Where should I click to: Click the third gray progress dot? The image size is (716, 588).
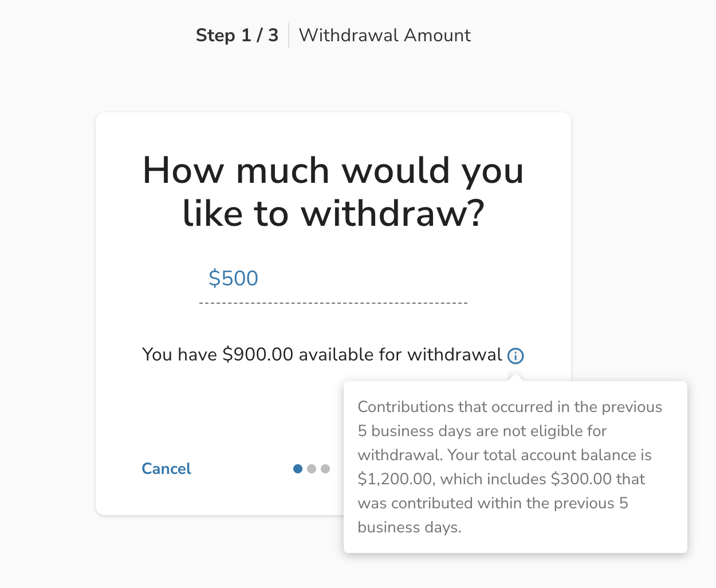point(325,468)
